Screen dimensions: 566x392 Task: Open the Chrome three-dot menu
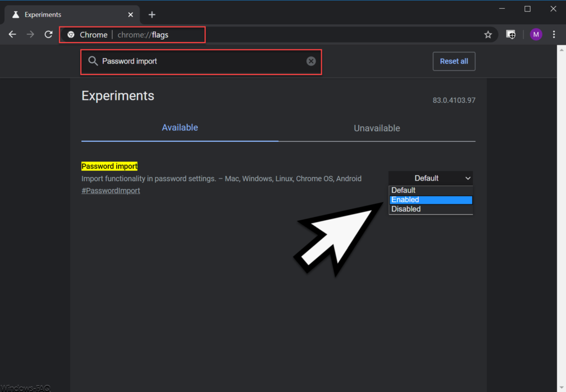[x=554, y=35]
